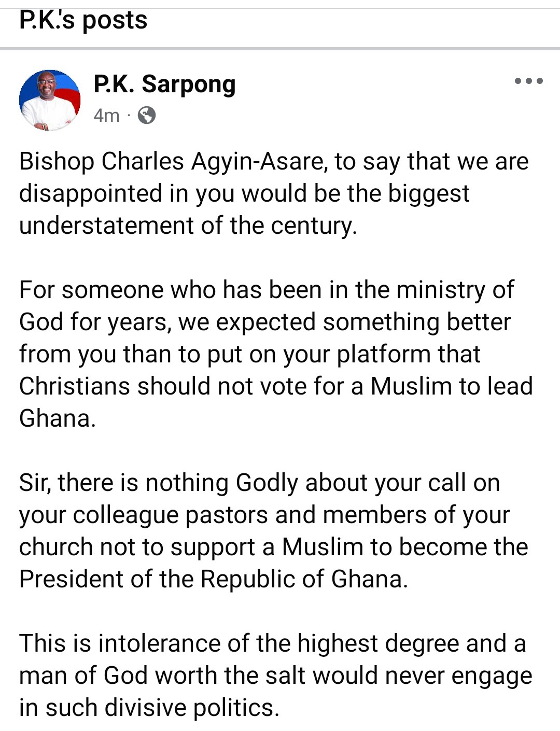
Task: Click the "understatement of the century" line
Action: pyautogui.click(x=188, y=226)
